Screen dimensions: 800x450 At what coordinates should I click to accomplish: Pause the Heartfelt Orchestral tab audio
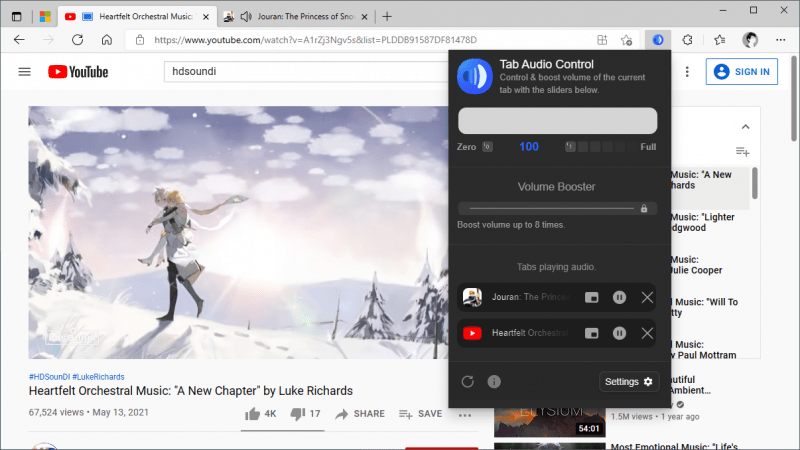(619, 333)
